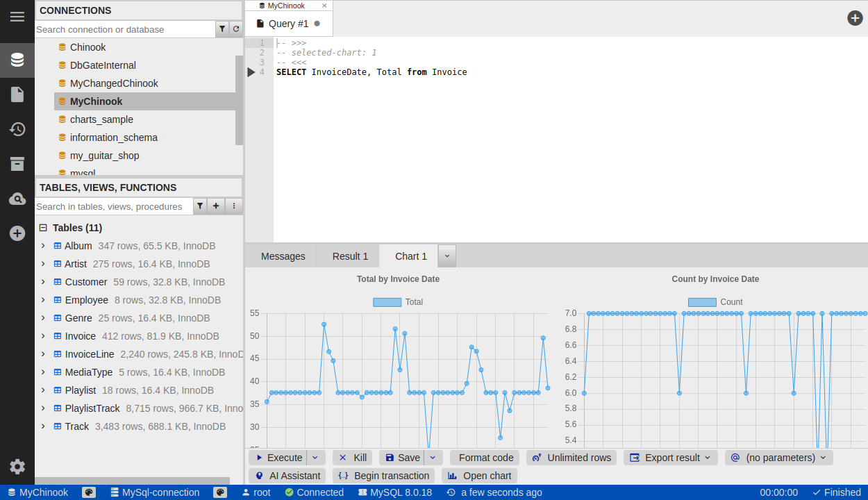Open the cloud connections sidebar icon
The height and width of the screenshot is (500, 868).
point(17,199)
